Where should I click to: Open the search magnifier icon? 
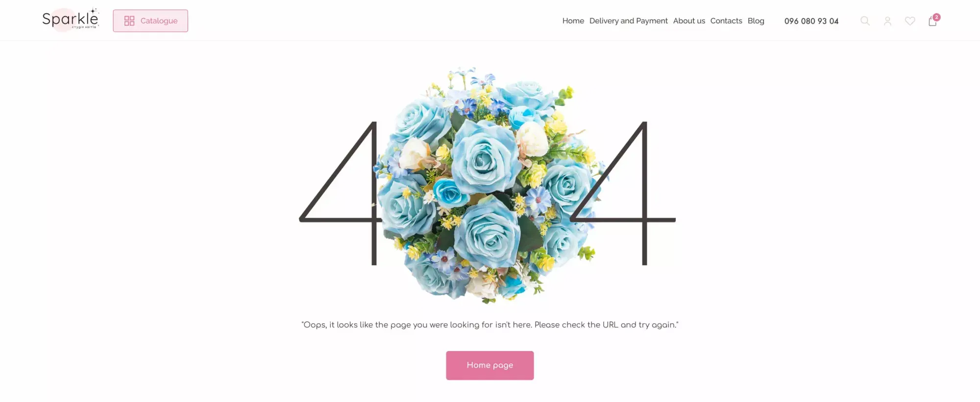pos(865,21)
